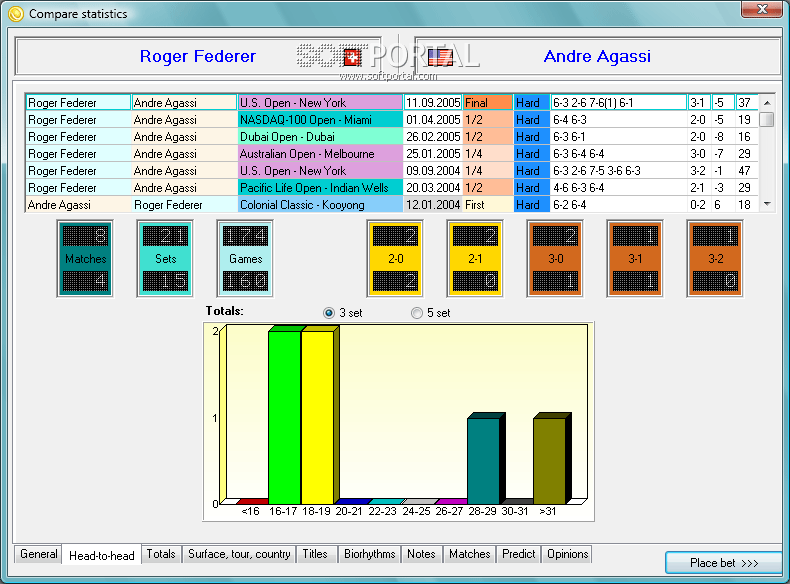This screenshot has width=790, height=584.
Task: Click the Matches scoreboard tile
Action: tap(85, 258)
